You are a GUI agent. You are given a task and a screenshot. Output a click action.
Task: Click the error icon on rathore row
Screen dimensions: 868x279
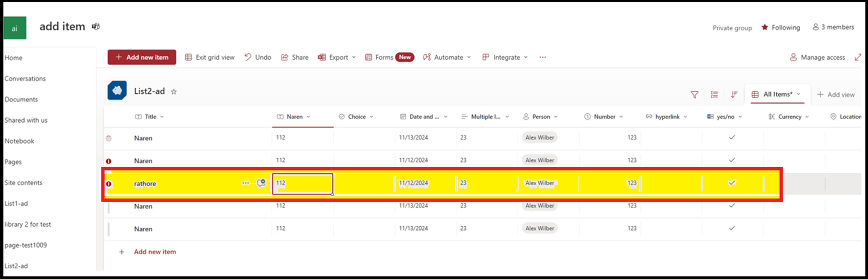(109, 184)
